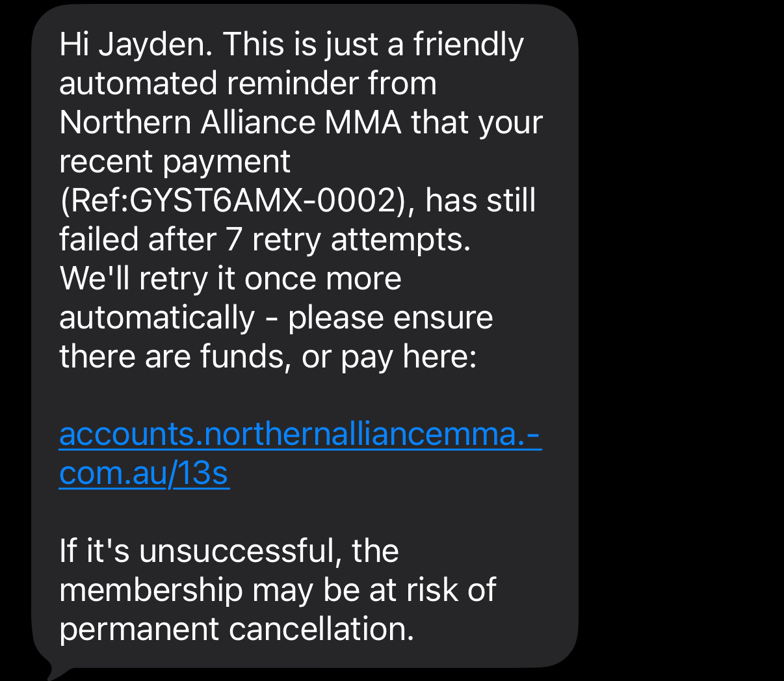Tap the second line of the hyperlink

(x=143, y=473)
